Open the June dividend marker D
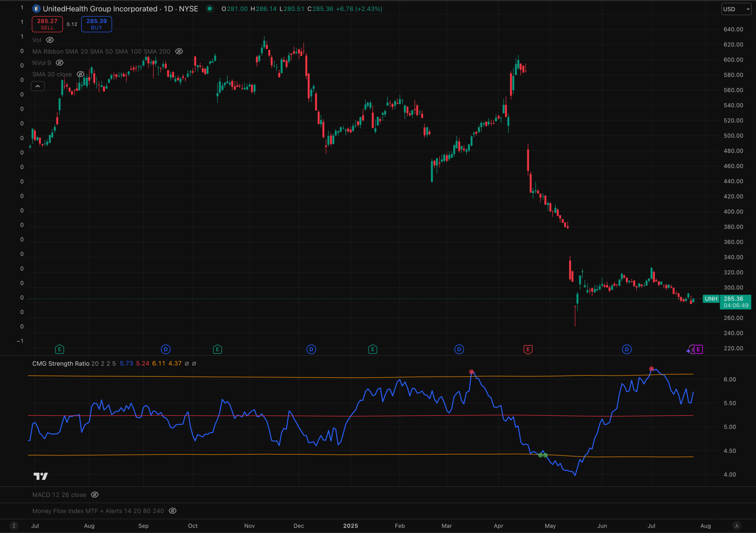The image size is (756, 533). click(x=627, y=349)
